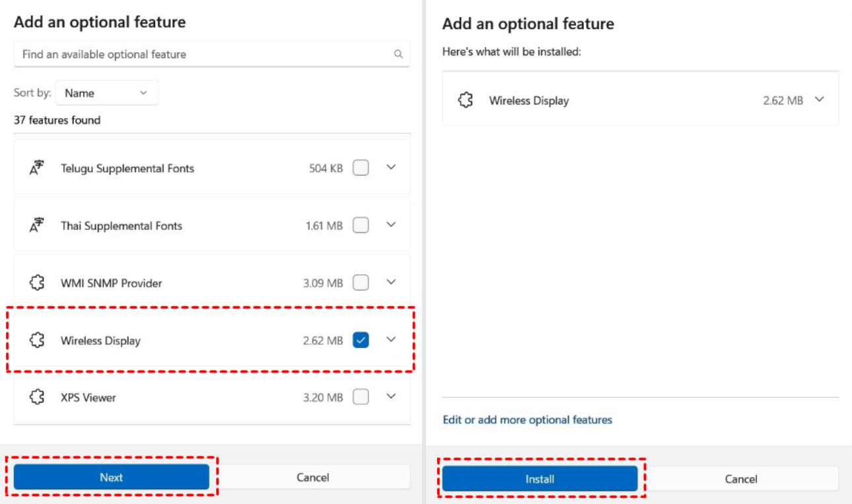This screenshot has height=504, width=852.
Task: Click the Install button
Action: pos(540,479)
